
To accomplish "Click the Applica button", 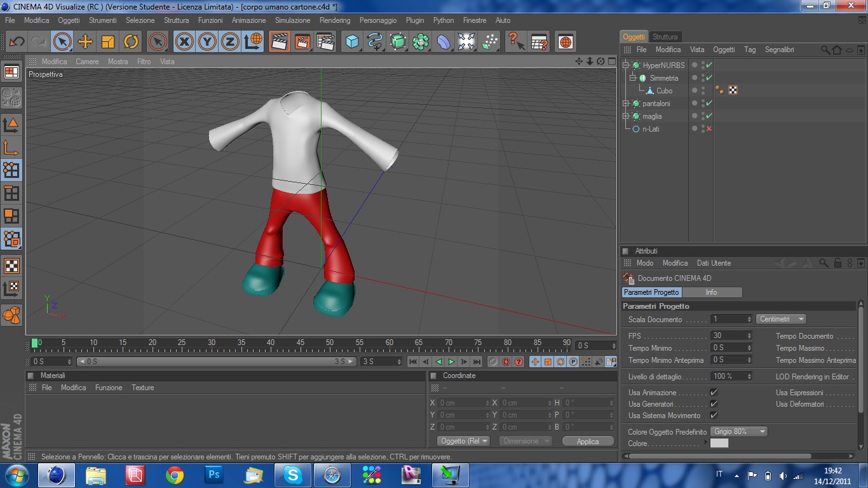I will 587,441.
